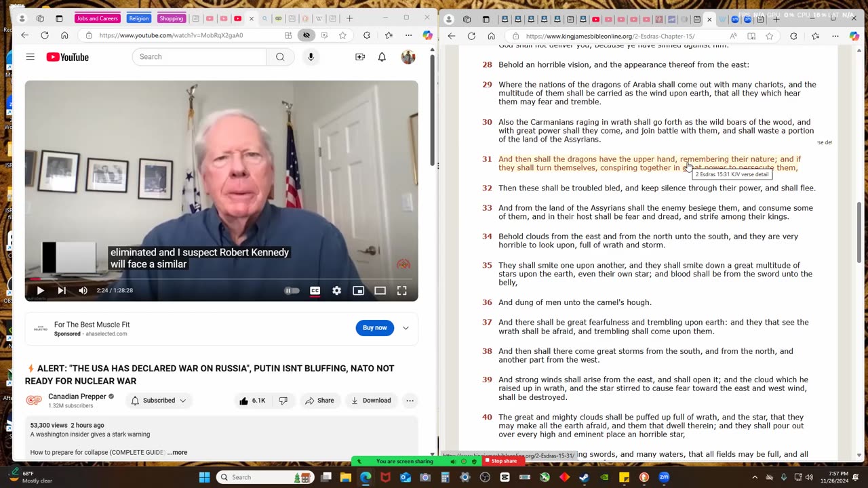This screenshot has width=868, height=488.
Task: Open YouTube Create video menu
Action: pyautogui.click(x=360, y=57)
